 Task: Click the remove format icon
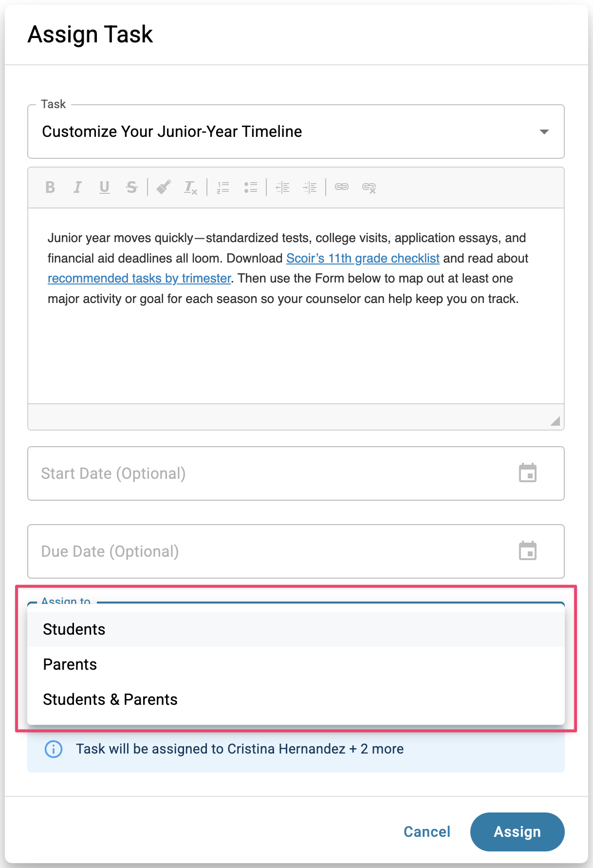(x=190, y=188)
